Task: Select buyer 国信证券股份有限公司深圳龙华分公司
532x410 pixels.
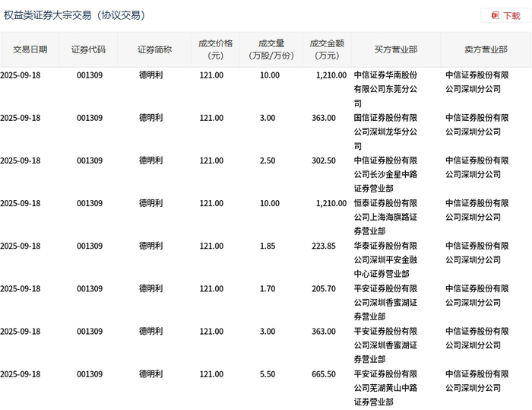Action: 385,132
